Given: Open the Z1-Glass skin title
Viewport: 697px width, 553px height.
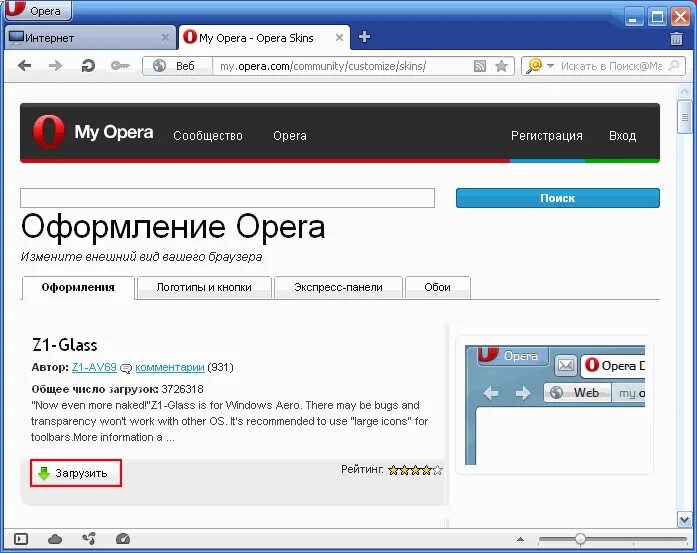Looking at the screenshot, I should coord(64,345).
